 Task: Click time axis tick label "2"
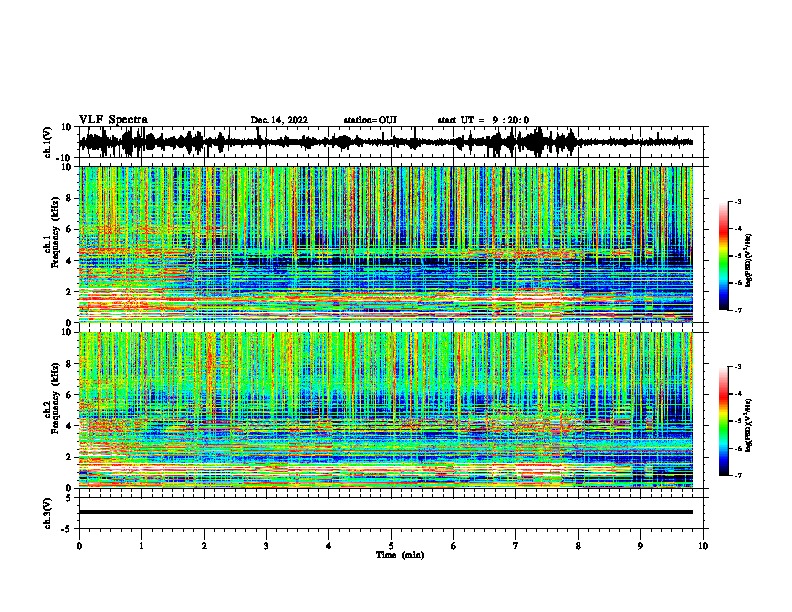[204, 546]
